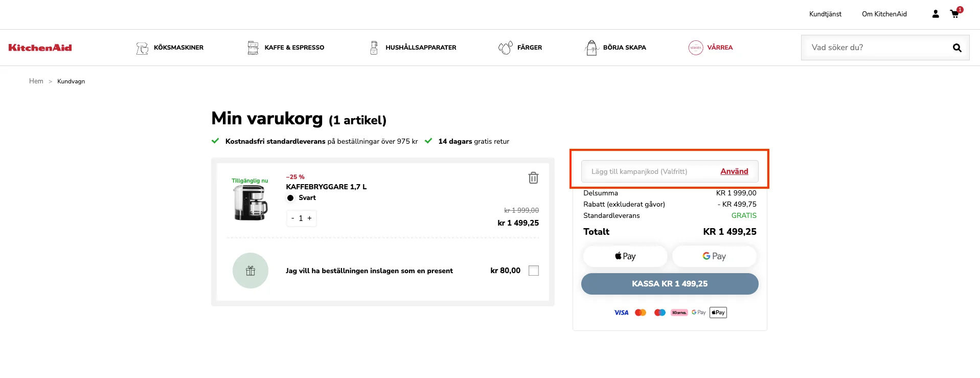This screenshot has height=378, width=980.
Task: Click the search magnifier icon
Action: tap(957, 48)
